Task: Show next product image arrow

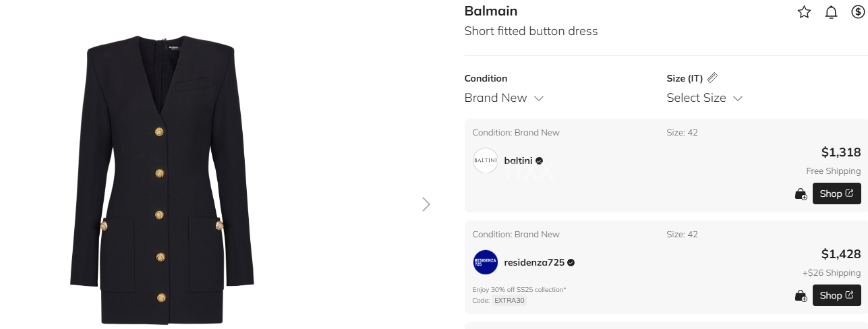Action: click(x=426, y=204)
